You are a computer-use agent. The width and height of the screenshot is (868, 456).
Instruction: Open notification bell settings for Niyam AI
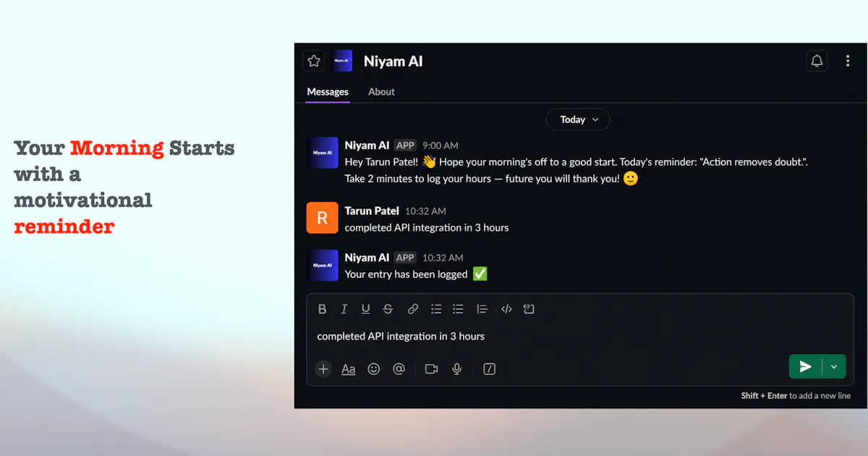tap(817, 61)
